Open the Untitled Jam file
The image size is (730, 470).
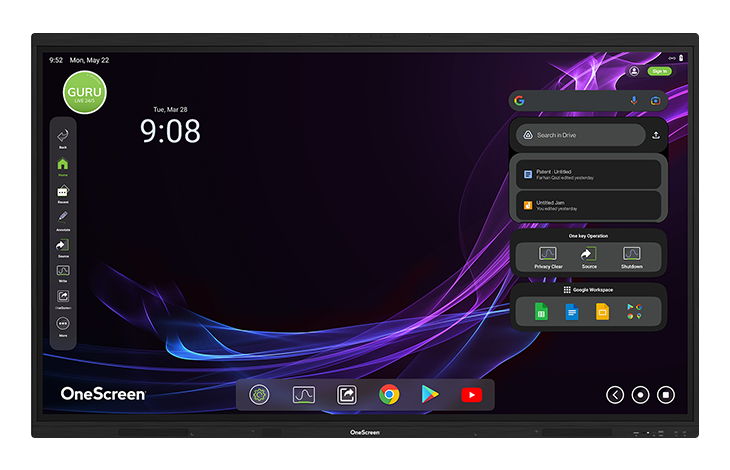[x=588, y=205]
